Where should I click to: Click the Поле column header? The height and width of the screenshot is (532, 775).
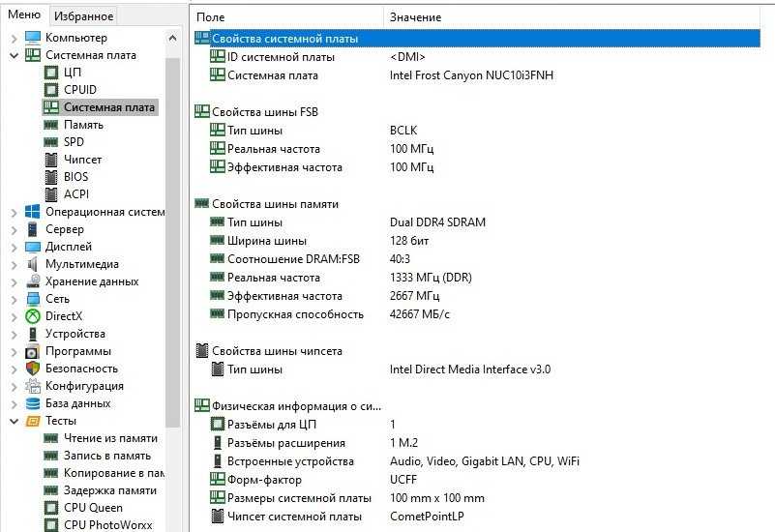click(x=210, y=17)
